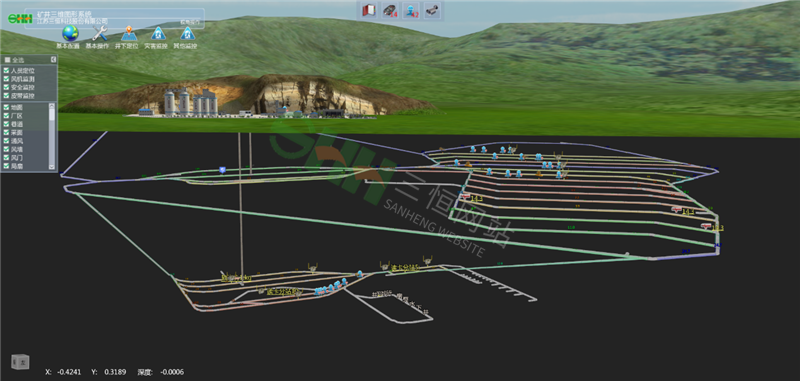Open the 基本配置 globe icon
This screenshot has height=381, width=800.
click(x=70, y=34)
